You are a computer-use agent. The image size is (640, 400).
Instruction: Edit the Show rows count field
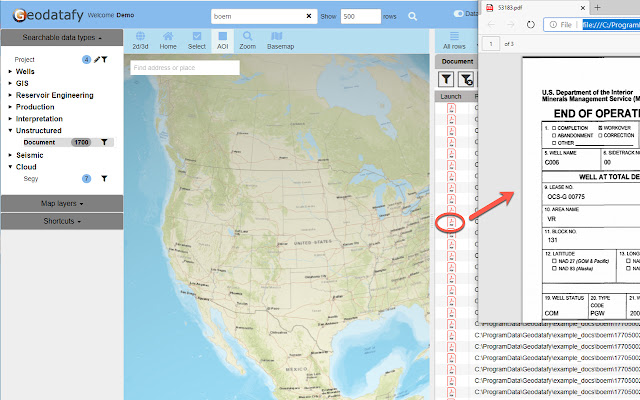tap(361, 16)
